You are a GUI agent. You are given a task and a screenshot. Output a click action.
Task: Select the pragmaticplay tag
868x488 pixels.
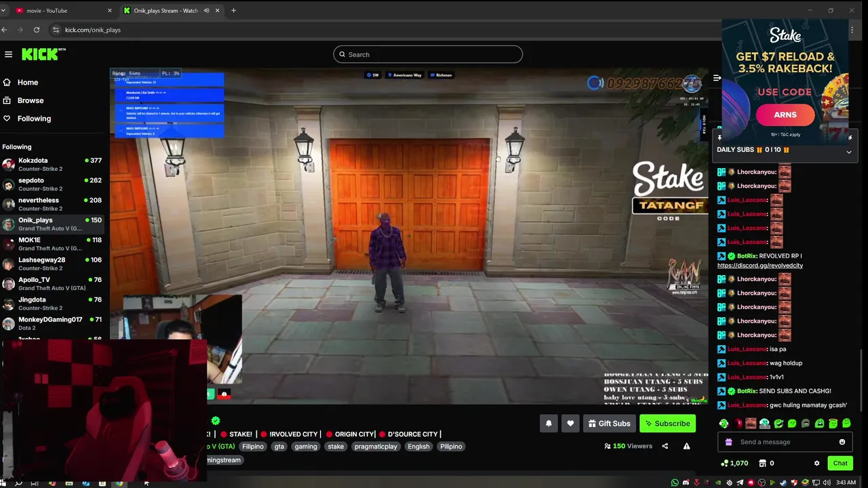pyautogui.click(x=376, y=447)
